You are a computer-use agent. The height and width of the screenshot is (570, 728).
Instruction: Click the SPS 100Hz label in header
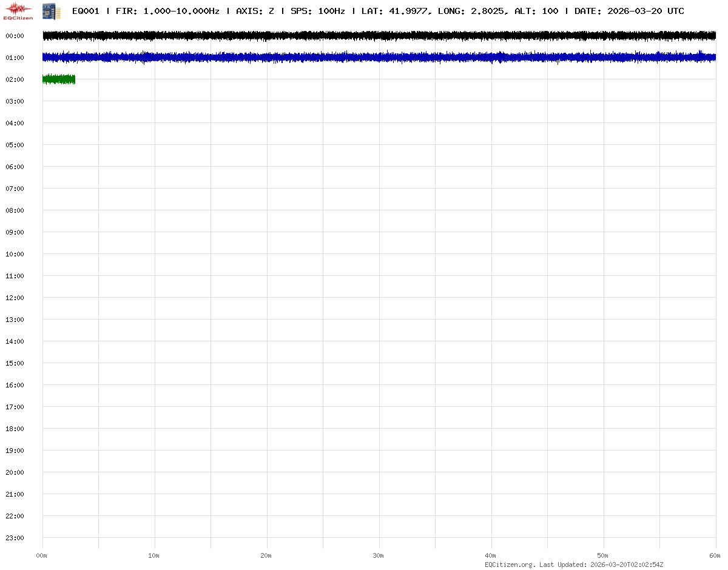(318, 11)
